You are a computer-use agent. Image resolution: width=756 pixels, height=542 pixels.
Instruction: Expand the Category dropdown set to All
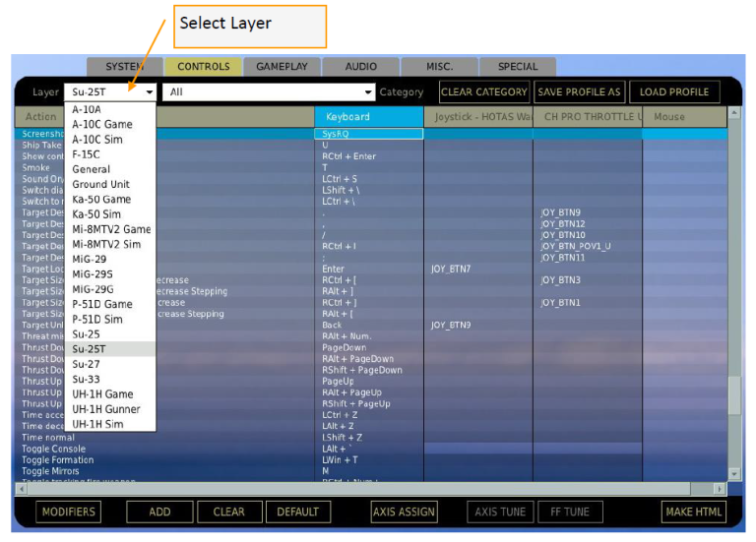pyautogui.click(x=270, y=92)
